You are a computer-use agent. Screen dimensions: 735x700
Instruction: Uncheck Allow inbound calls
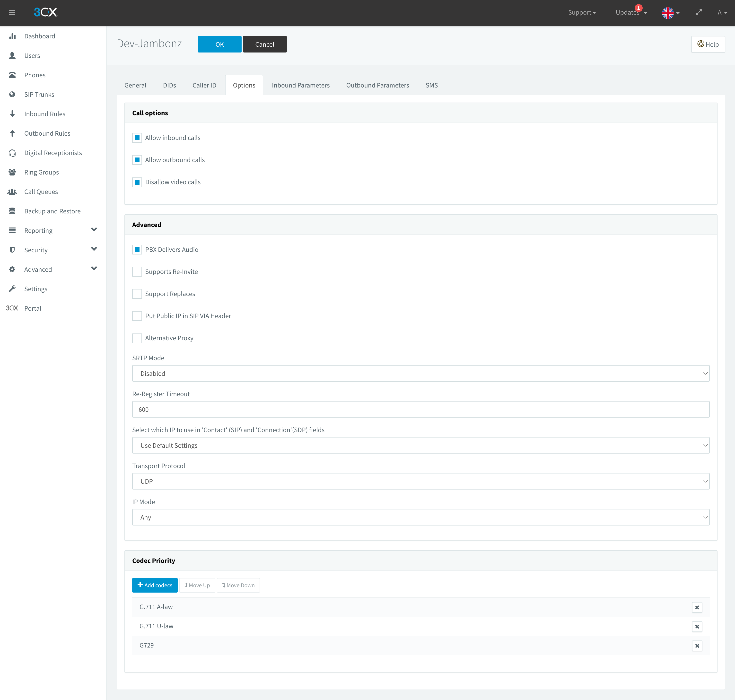pyautogui.click(x=137, y=138)
